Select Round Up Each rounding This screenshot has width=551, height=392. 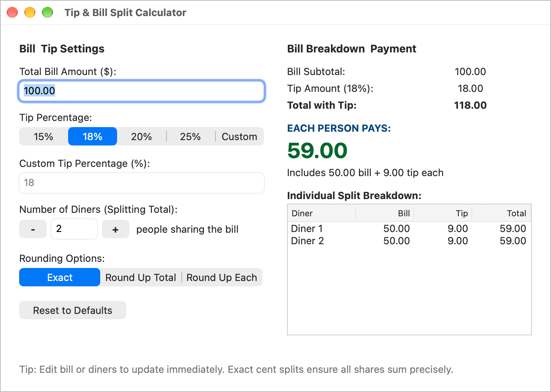click(222, 278)
